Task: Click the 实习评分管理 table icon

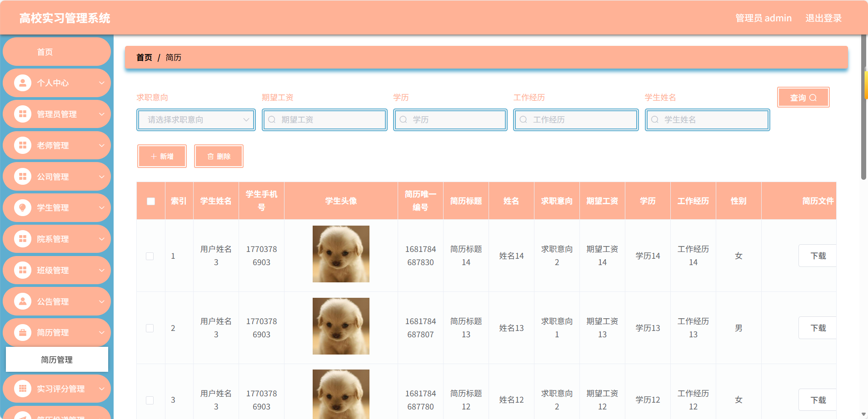Action: [23, 389]
